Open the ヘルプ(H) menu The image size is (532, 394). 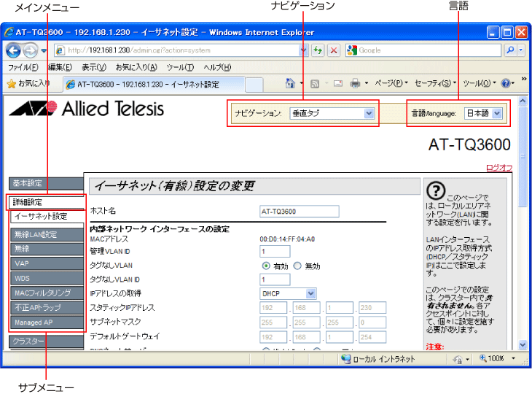(x=217, y=67)
